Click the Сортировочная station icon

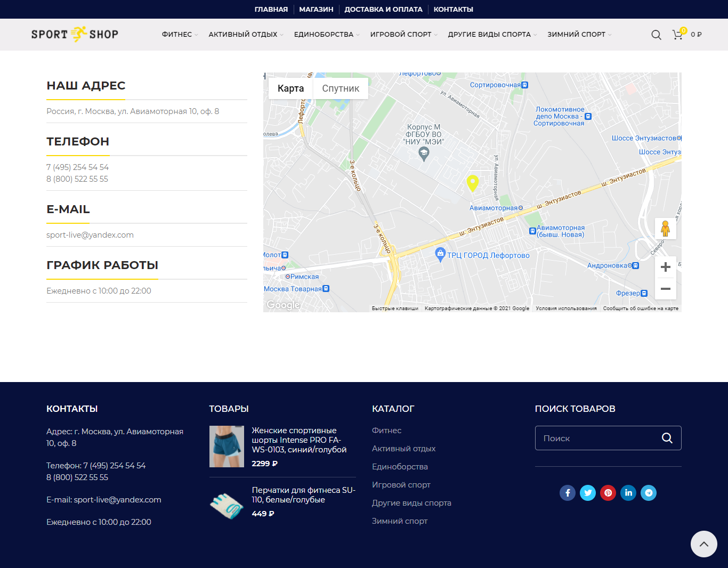(x=525, y=85)
